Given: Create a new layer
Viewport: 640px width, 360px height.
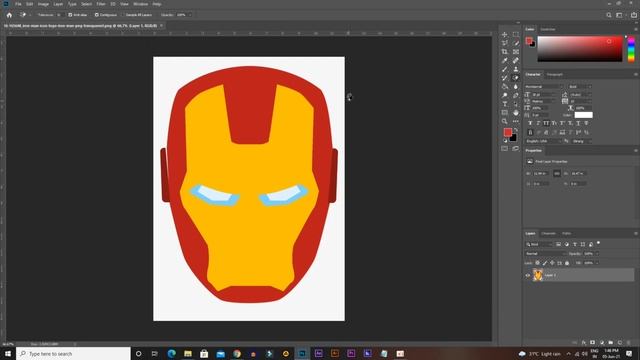Looking at the screenshot, I should pyautogui.click(x=620, y=342).
